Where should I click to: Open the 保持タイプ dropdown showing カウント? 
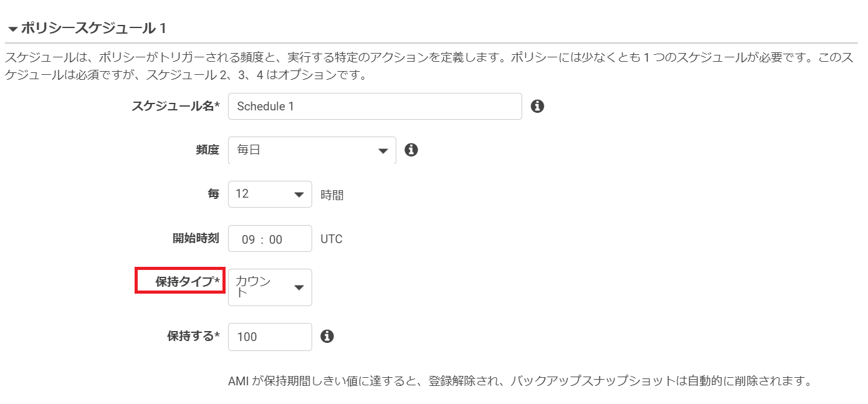point(270,287)
